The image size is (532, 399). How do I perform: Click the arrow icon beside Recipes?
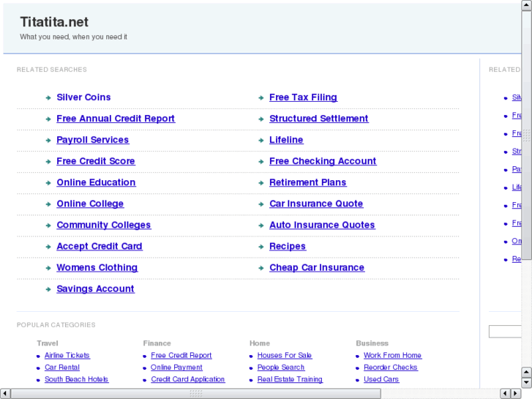point(261,247)
